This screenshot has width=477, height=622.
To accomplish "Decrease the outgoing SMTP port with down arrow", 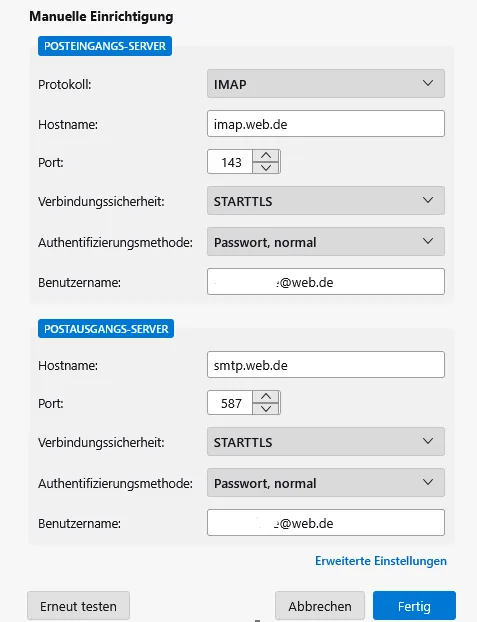I will point(266,409).
